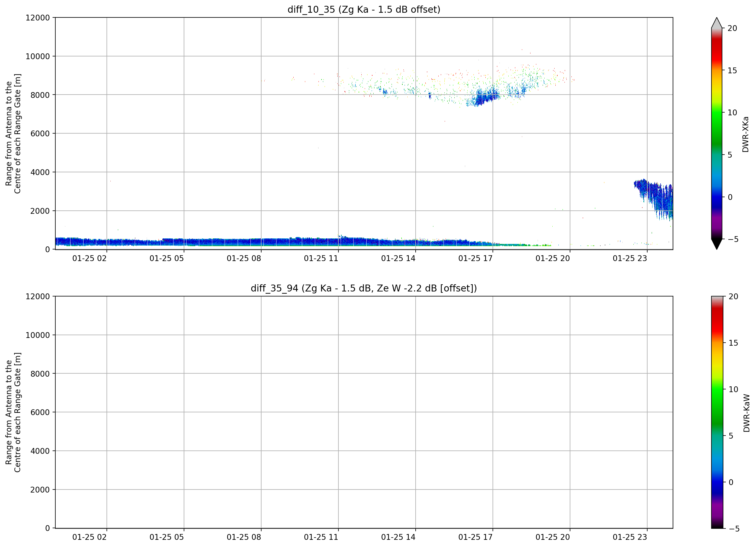Image resolution: width=756 pixels, height=547 pixels.
Task: Click tick value 15 on the DWR-XKa colorbar
Action: point(732,71)
